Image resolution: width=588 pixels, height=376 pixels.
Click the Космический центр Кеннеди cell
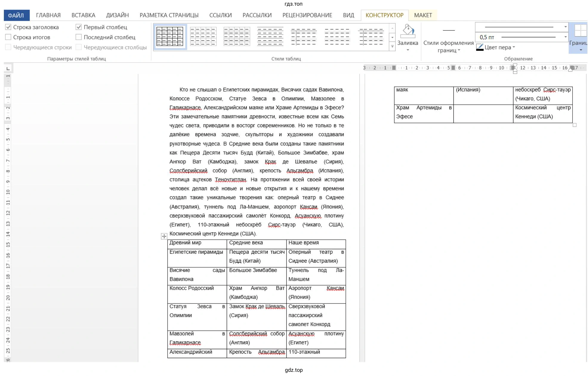point(543,113)
